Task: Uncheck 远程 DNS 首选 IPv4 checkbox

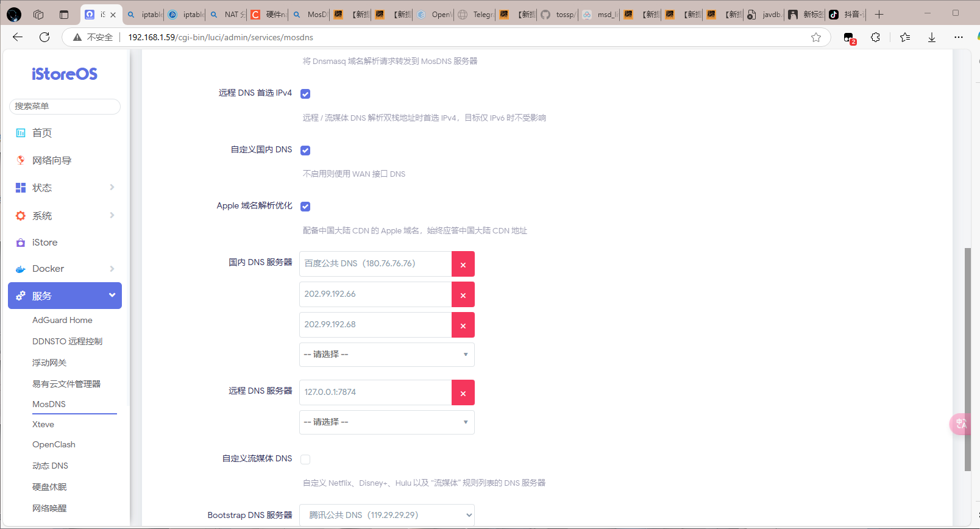Action: (305, 94)
